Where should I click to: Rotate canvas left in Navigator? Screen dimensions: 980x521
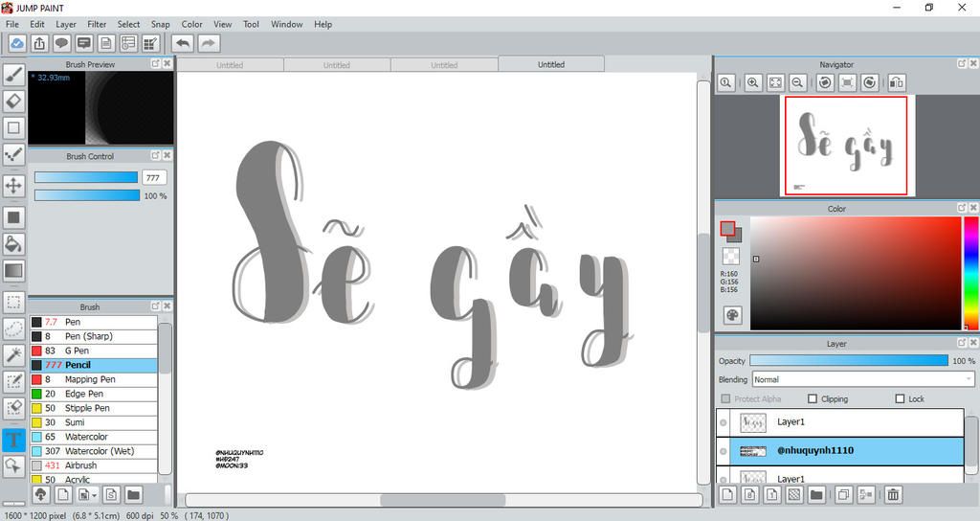(825, 82)
